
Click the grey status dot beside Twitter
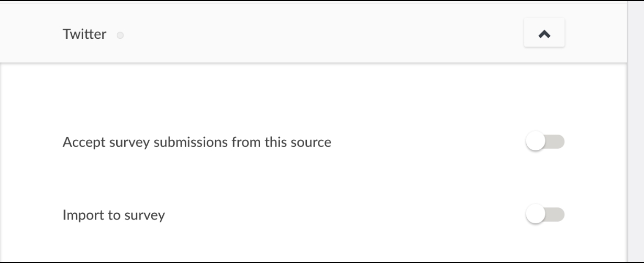tap(120, 36)
